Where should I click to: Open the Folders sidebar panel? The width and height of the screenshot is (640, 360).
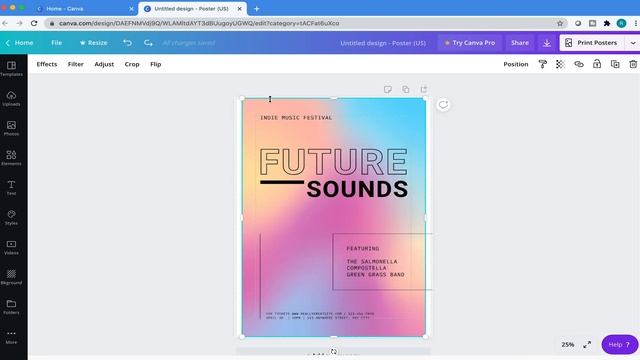pyautogui.click(x=11, y=307)
